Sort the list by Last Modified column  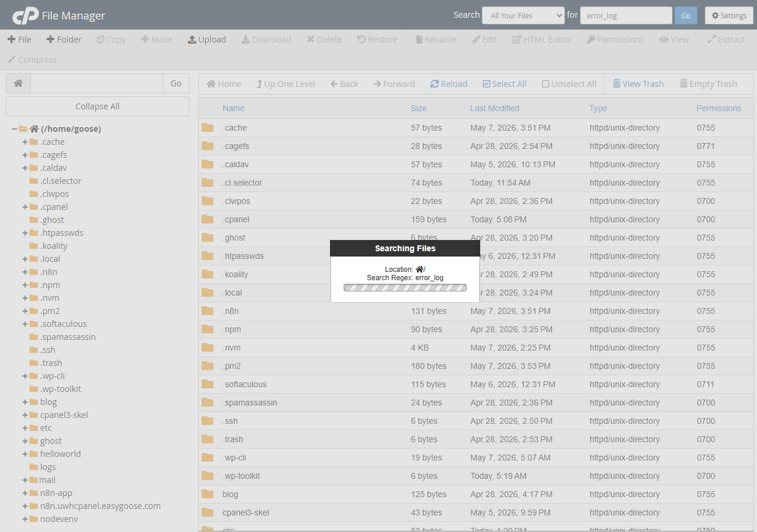[494, 108]
